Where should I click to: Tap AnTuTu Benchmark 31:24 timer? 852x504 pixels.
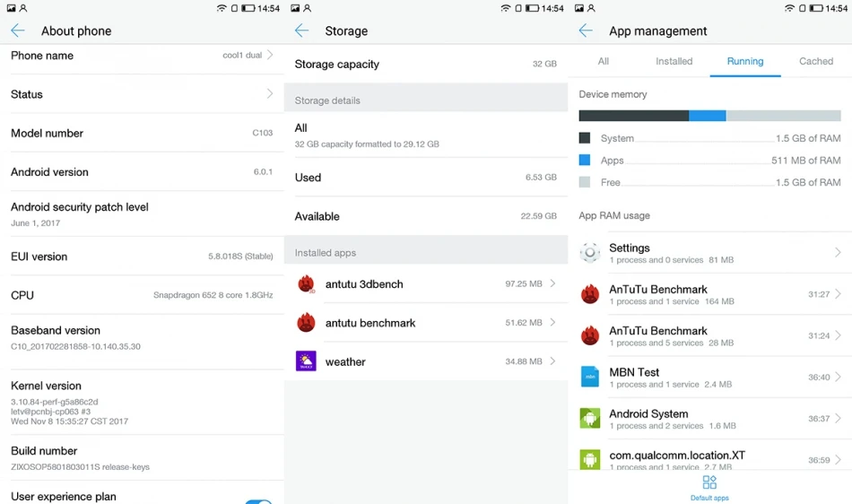coord(818,335)
